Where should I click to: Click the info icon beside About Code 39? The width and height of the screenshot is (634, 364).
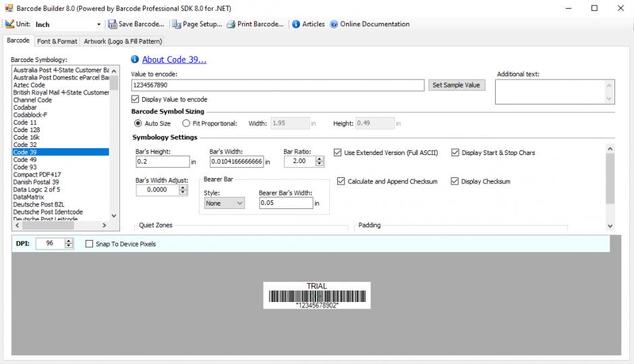tap(135, 59)
